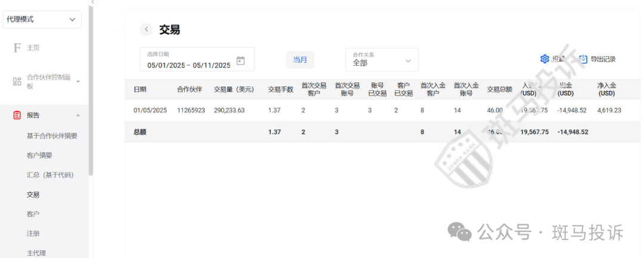Open 注册 in the sidebar
The image size is (644, 258).
(x=33, y=234)
